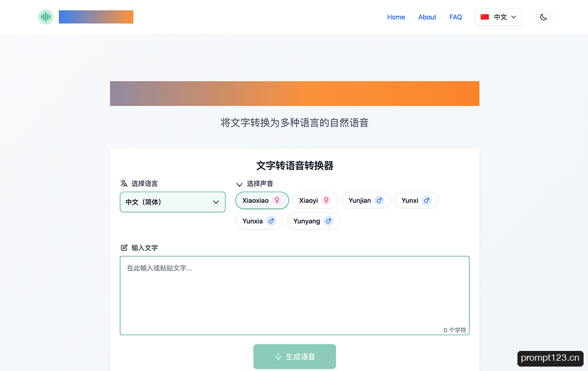Expand the 中文（简体）language select box

(172, 202)
